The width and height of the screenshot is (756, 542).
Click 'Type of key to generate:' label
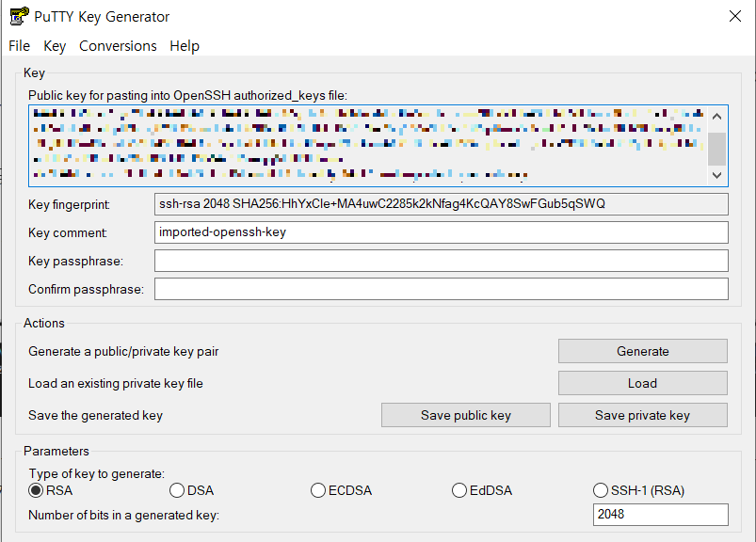(x=96, y=473)
